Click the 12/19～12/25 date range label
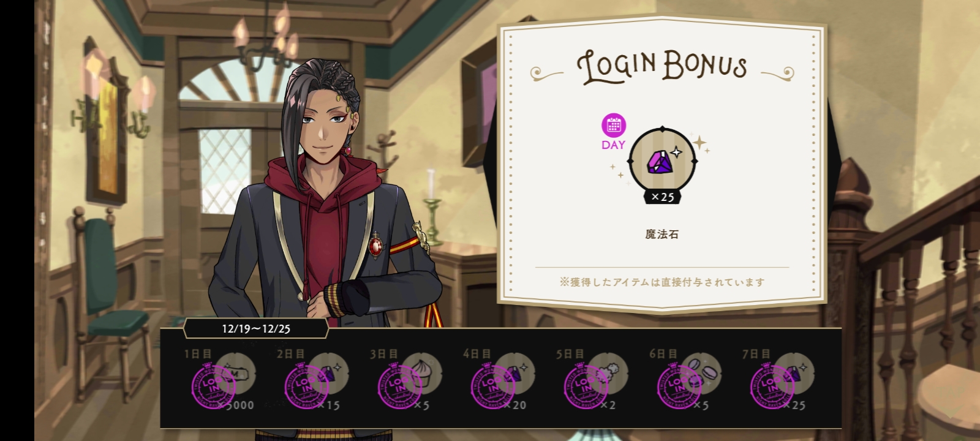The height and width of the screenshot is (441, 980). click(256, 328)
